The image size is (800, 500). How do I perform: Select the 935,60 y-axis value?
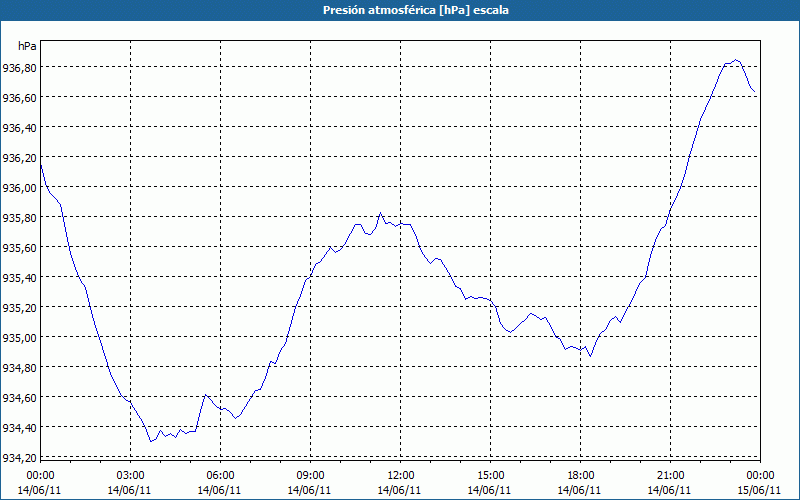tap(19, 247)
